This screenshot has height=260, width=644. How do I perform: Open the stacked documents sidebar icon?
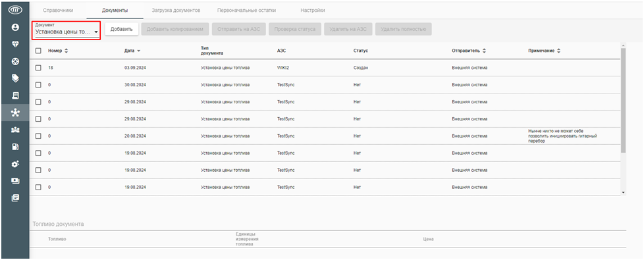15,198
